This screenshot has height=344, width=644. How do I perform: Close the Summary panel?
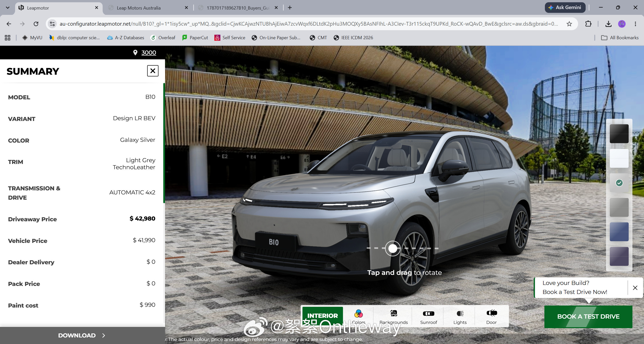point(153,71)
